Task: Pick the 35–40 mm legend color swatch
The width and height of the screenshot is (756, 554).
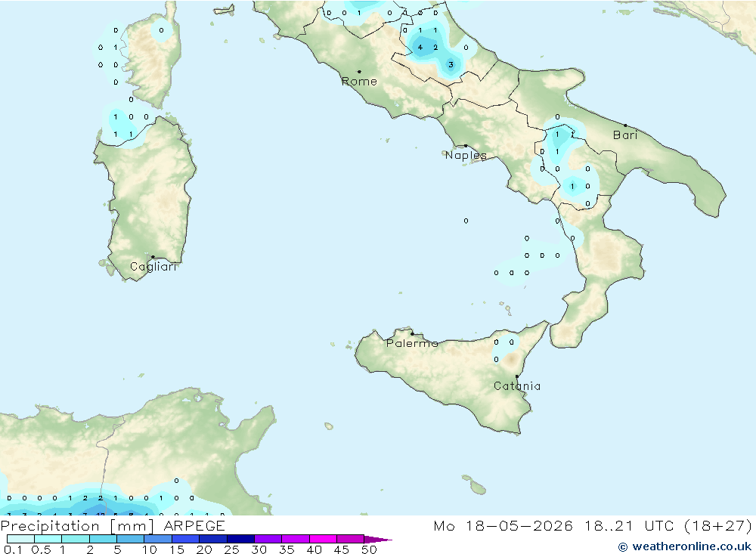Action: (296, 539)
